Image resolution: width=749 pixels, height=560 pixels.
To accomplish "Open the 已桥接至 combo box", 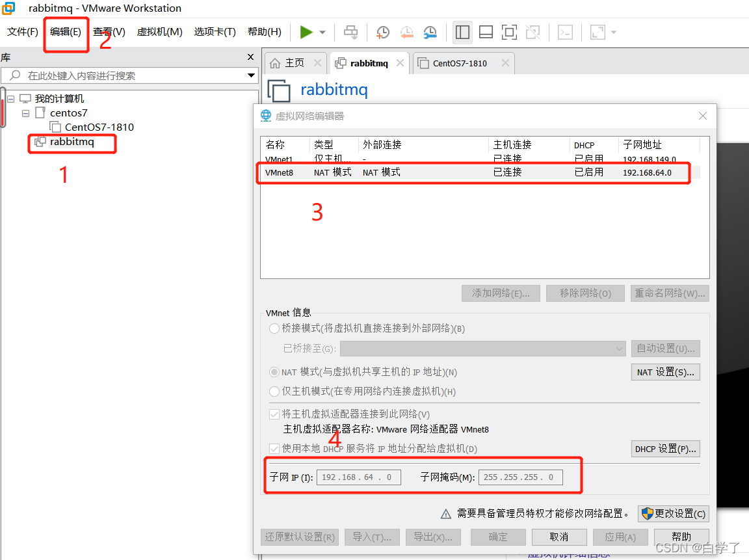I will tap(483, 349).
